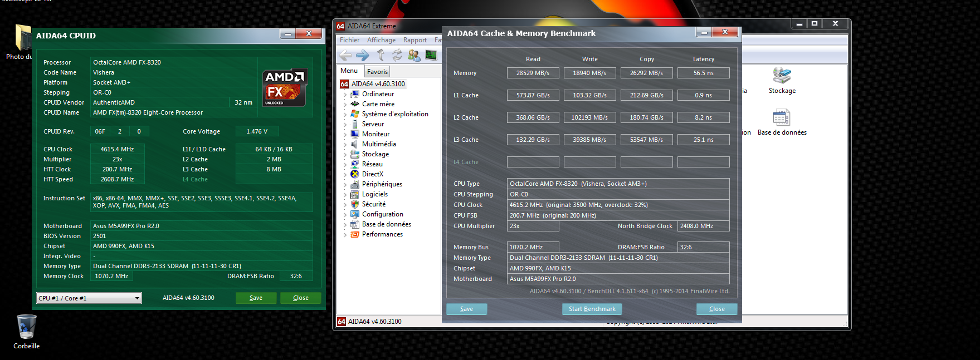Click Memory Read value 28529 MB/s
980x360 pixels.
coord(533,73)
